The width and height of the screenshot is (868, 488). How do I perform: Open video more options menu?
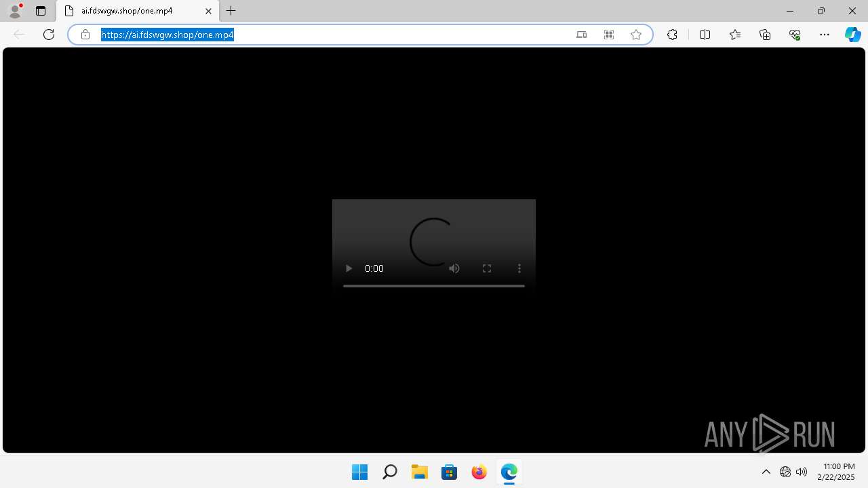pos(519,268)
